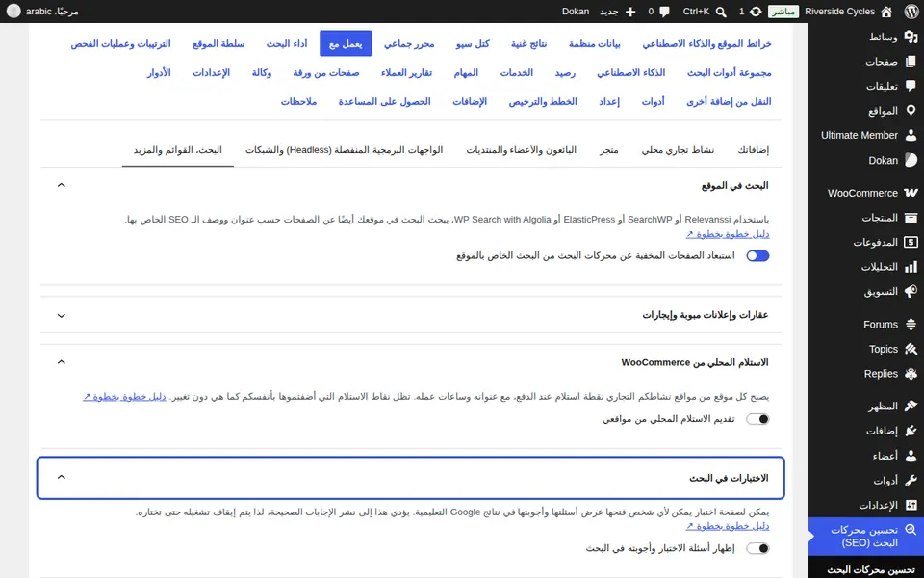This screenshot has height=578, width=924.
Task: Open the WordPress logo menu
Action: click(x=911, y=12)
